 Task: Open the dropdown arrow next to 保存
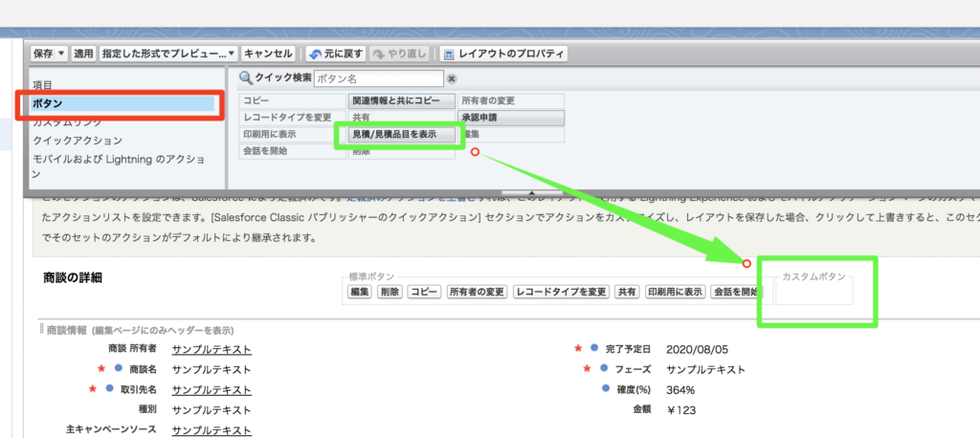(61, 54)
